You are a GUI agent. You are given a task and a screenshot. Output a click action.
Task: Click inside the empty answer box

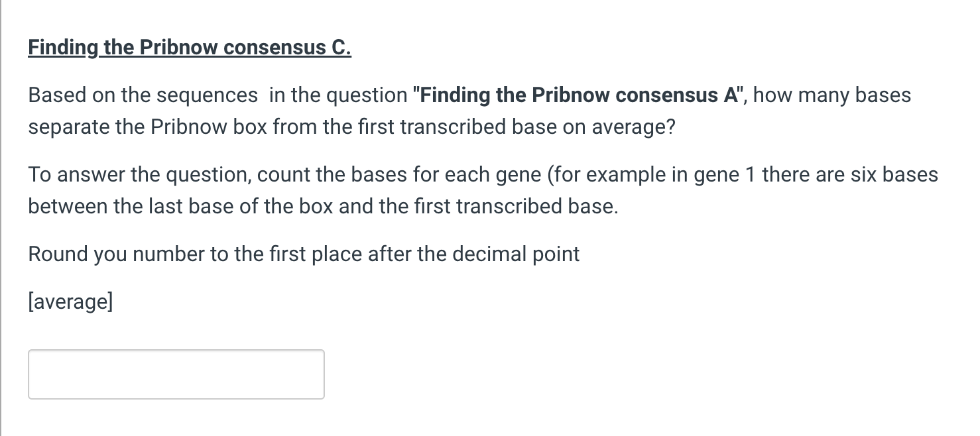click(176, 374)
